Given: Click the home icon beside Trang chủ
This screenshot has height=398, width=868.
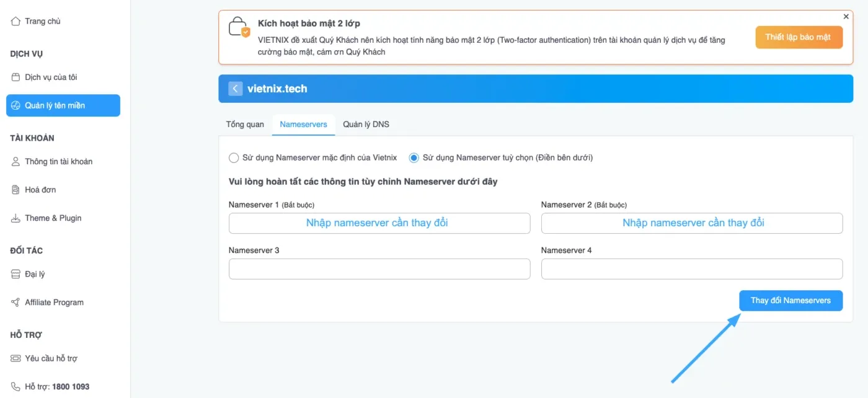Looking at the screenshot, I should click(x=16, y=21).
